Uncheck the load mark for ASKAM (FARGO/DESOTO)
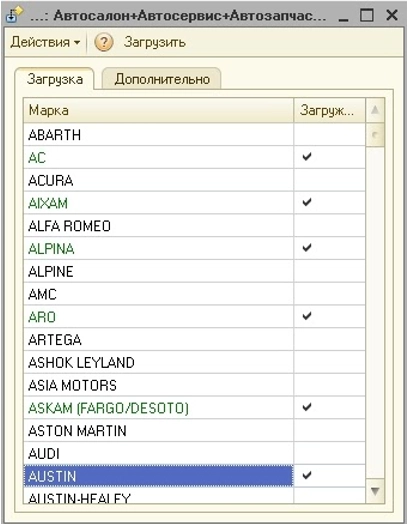The width and height of the screenshot is (408, 524). pyautogui.click(x=307, y=407)
